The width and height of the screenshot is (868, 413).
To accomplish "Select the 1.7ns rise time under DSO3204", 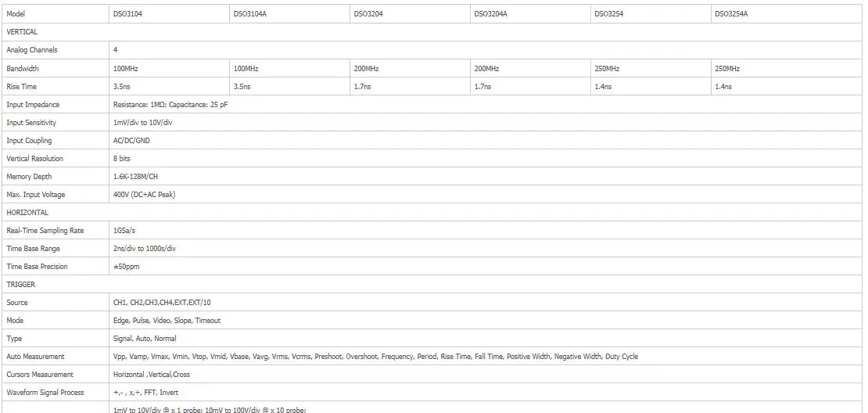I will [x=411, y=87].
